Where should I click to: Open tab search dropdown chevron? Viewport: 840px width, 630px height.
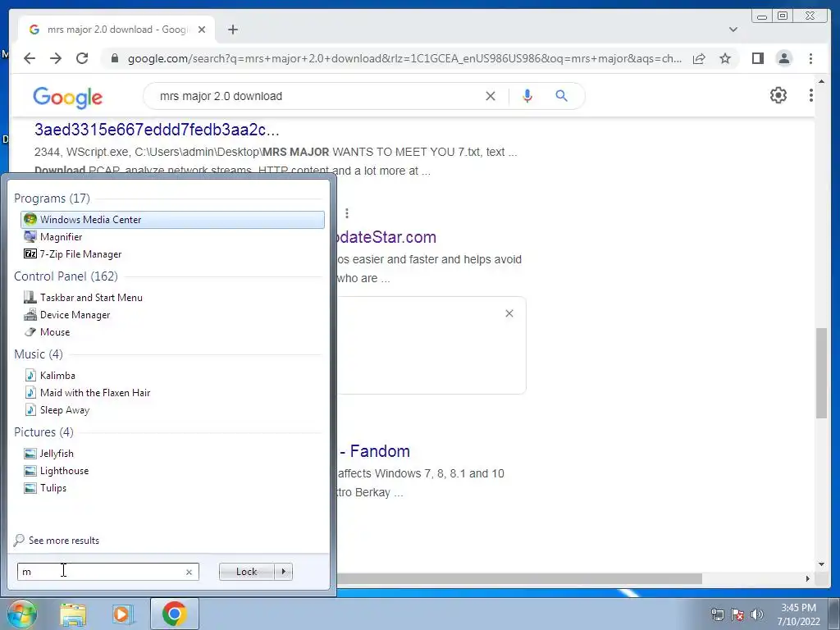[x=733, y=30]
